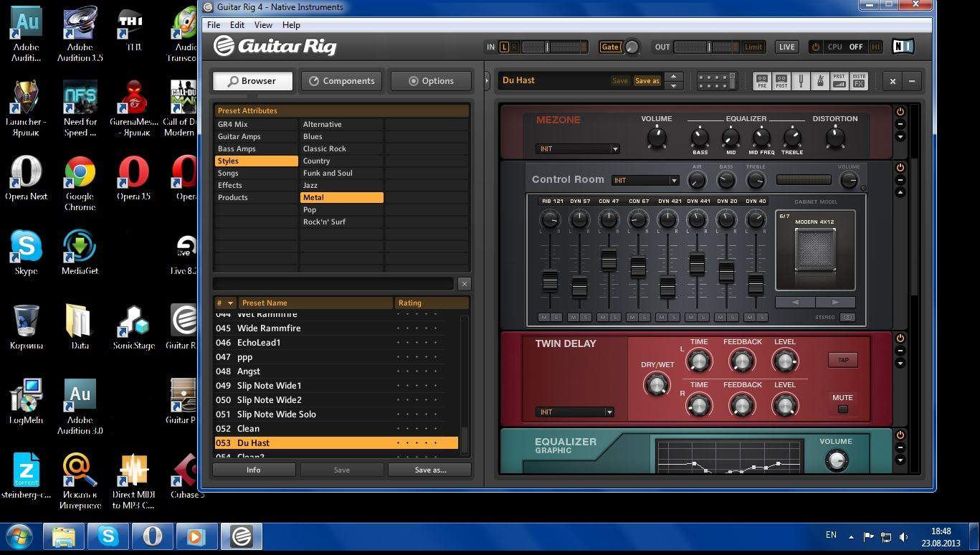Viewport: 980px width, 555px height.
Task: Click the Save as... button below preset list
Action: 429,470
